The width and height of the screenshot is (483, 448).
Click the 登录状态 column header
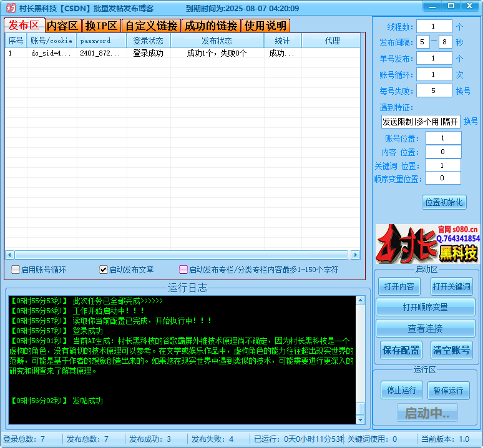coord(149,41)
